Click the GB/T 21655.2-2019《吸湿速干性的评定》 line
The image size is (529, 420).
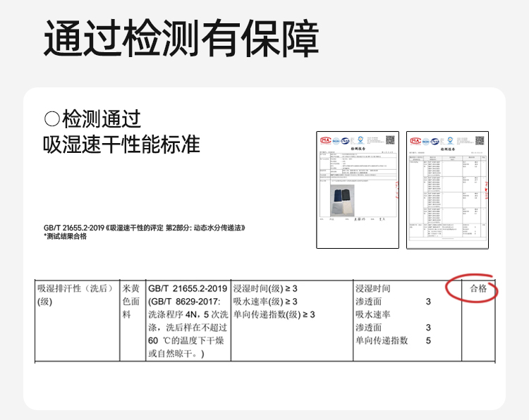point(145,228)
